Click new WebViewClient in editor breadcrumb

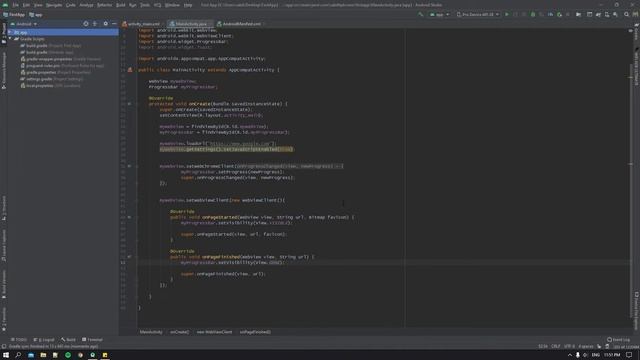[214, 332]
